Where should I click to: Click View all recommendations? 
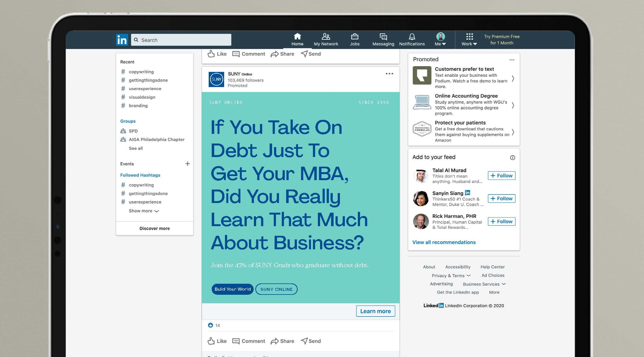444,242
